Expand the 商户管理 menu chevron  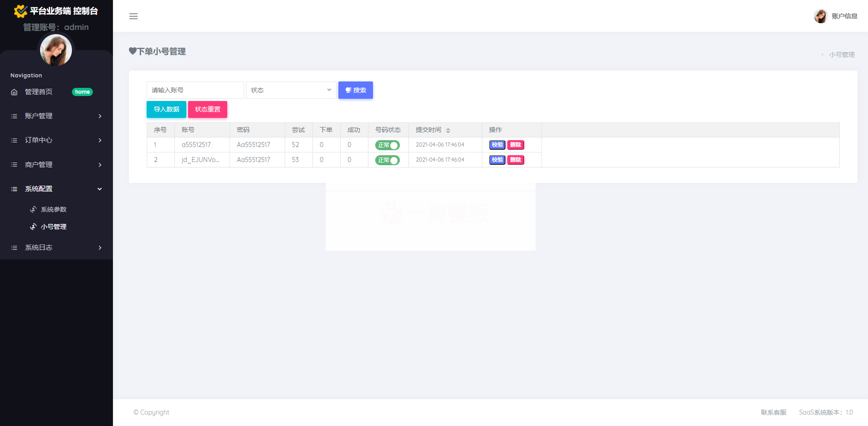pos(100,165)
